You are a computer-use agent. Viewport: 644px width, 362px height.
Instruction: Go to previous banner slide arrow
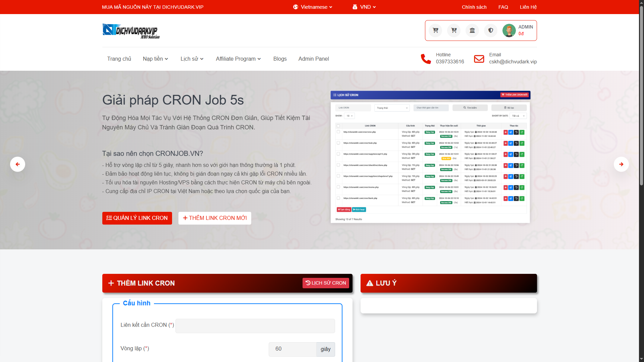coord(17,164)
